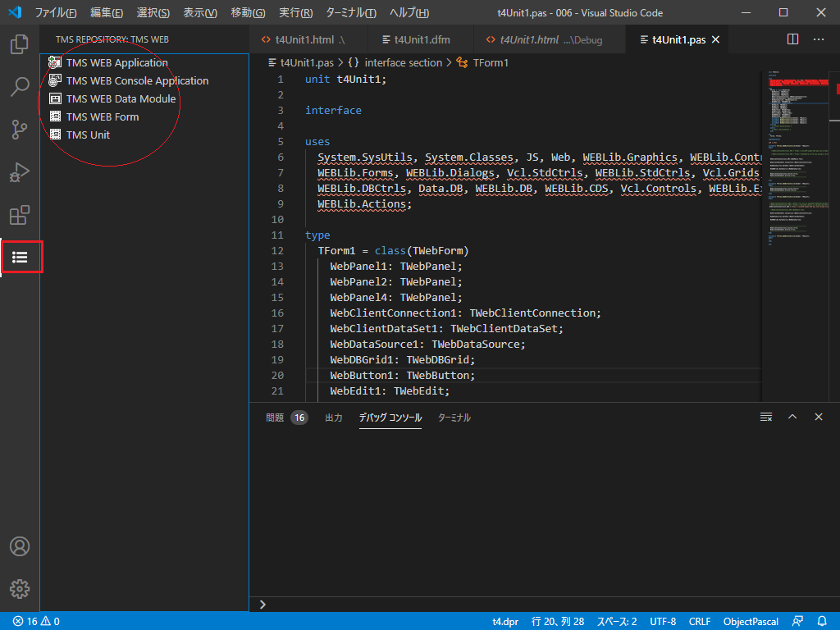Open the Extensions view icon
Viewport: 840px width, 630px height.
pyautogui.click(x=20, y=215)
